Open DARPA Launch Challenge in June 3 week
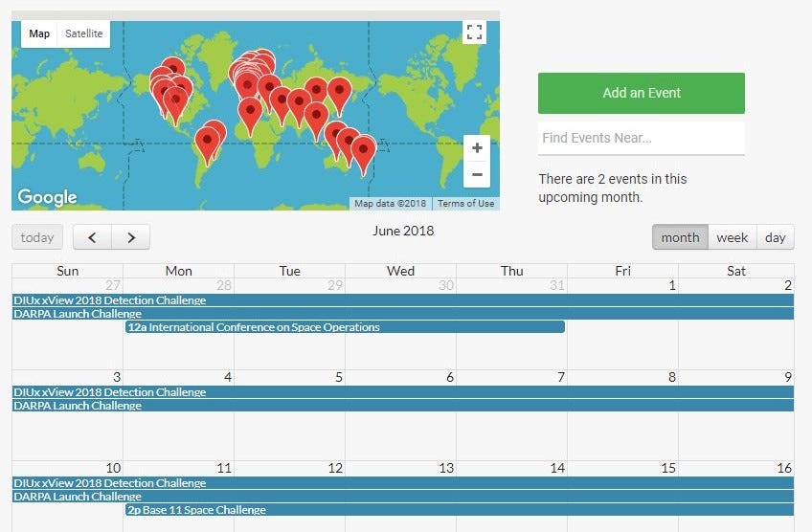The height and width of the screenshot is (532, 812). click(x=403, y=406)
